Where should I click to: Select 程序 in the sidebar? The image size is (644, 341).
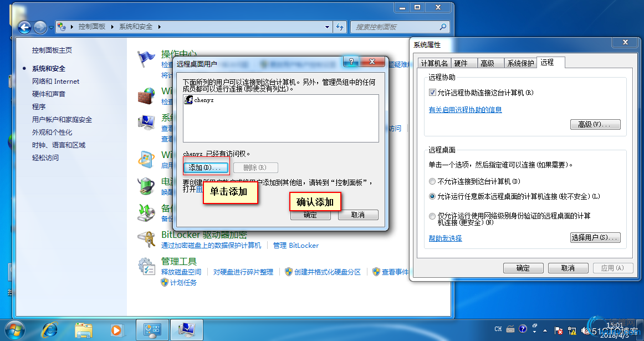(39, 107)
